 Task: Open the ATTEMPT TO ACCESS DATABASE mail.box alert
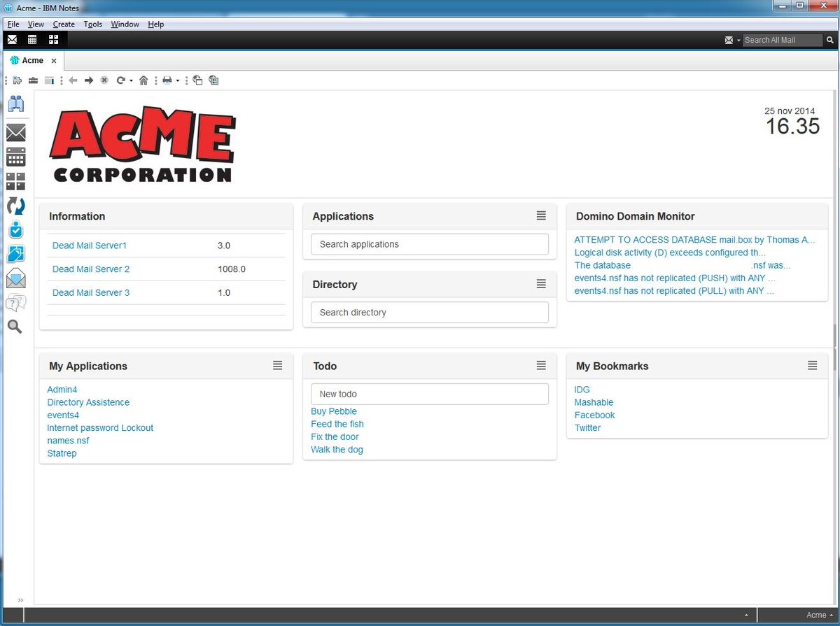pyautogui.click(x=694, y=240)
